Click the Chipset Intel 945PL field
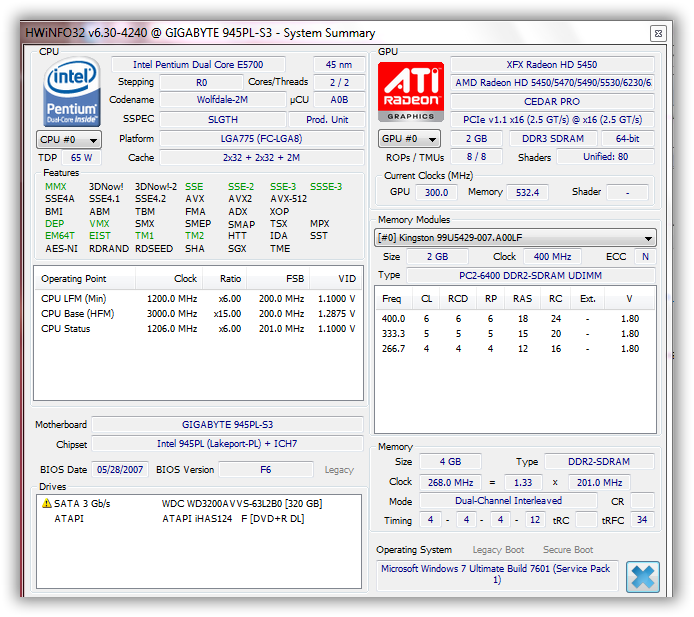The height and width of the screenshot is (617, 694). 227,444
